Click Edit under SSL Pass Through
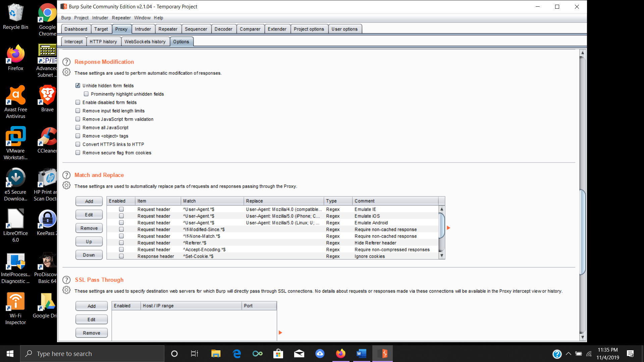 (92, 319)
